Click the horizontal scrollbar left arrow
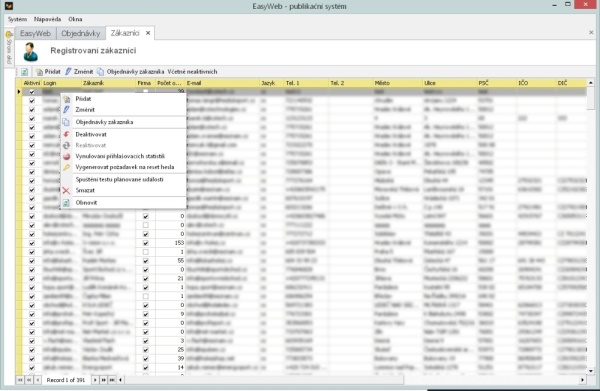The height and width of the screenshot is (391, 600). (x=121, y=380)
